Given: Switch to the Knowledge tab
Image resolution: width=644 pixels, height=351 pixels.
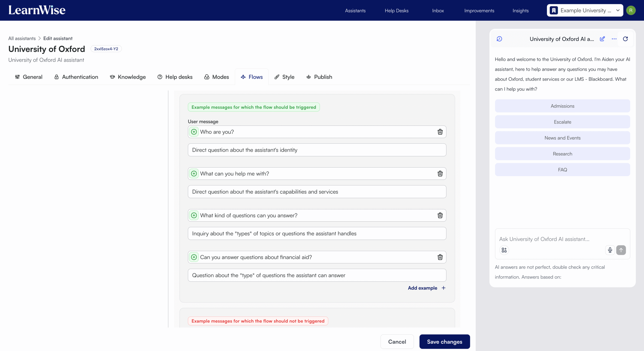Looking at the screenshot, I should (x=128, y=77).
